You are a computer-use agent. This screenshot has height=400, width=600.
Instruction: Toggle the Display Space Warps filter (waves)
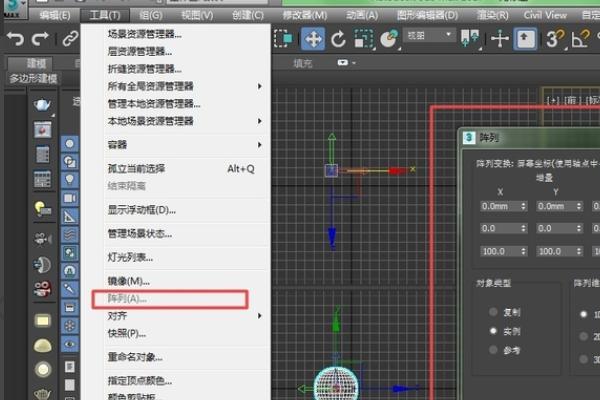click(70, 235)
